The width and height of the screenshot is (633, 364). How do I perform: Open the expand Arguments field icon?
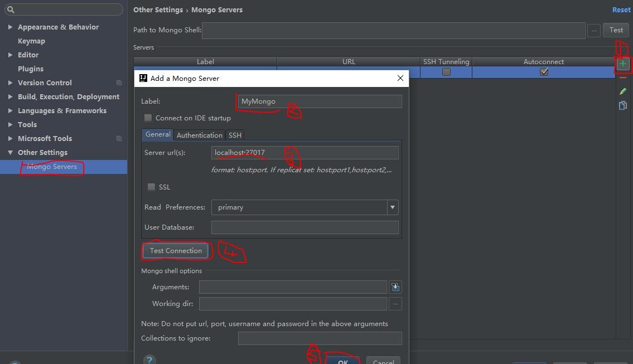[395, 287]
